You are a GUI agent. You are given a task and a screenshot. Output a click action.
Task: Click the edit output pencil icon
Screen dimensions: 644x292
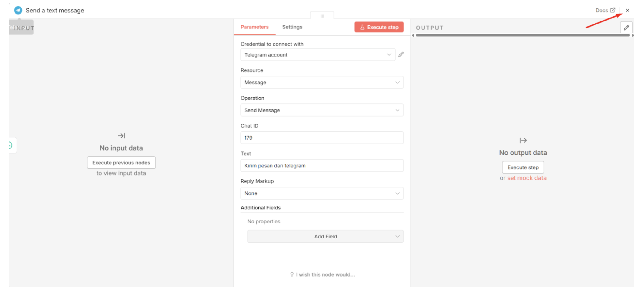click(x=626, y=28)
